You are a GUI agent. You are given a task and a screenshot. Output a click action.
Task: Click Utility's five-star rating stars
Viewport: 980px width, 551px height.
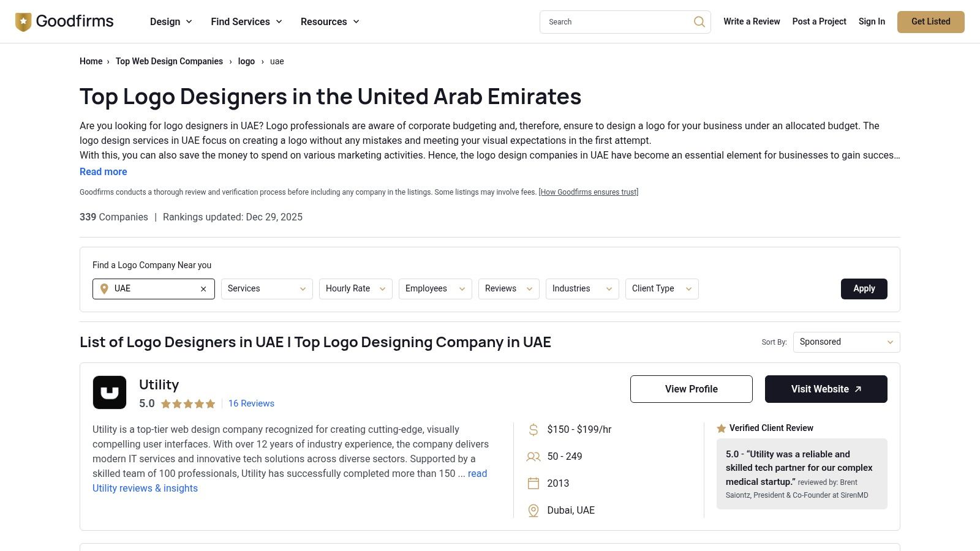[187, 403]
